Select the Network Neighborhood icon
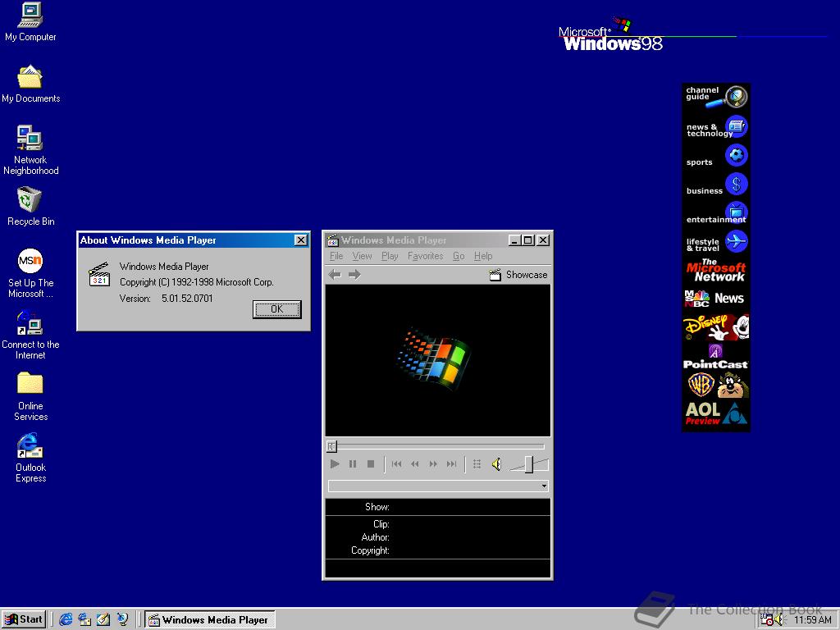Image resolution: width=840 pixels, height=630 pixels. (30, 150)
